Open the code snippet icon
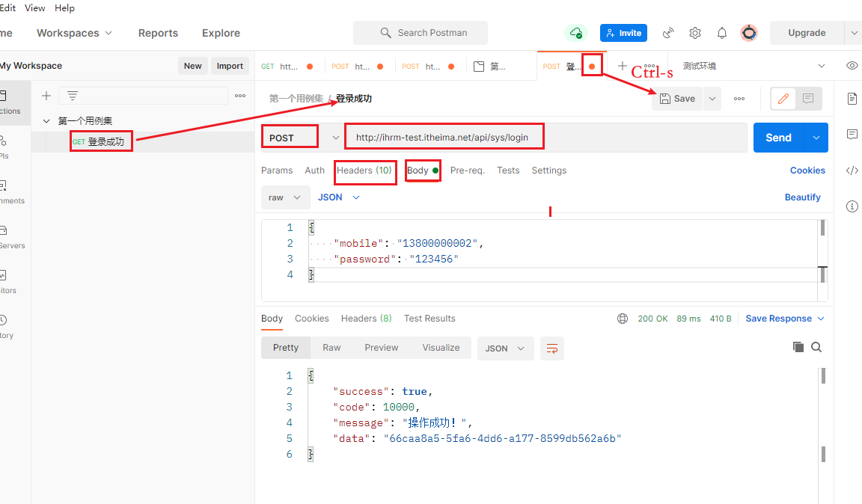The height and width of the screenshot is (504, 862). pyautogui.click(x=852, y=170)
